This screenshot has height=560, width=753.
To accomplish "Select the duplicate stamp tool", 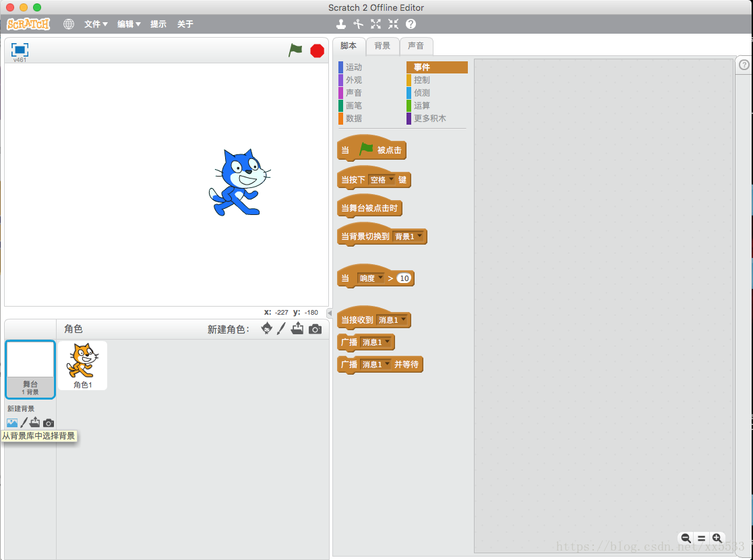I will (x=341, y=24).
